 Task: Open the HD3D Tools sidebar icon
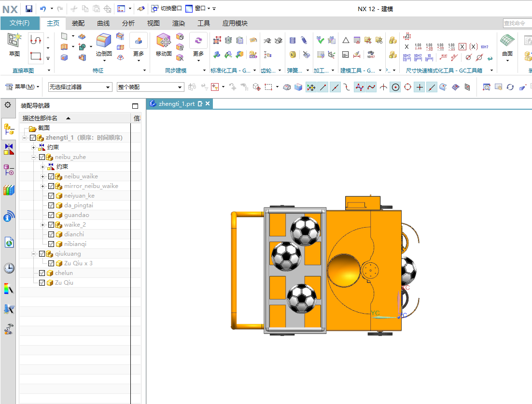9,216
